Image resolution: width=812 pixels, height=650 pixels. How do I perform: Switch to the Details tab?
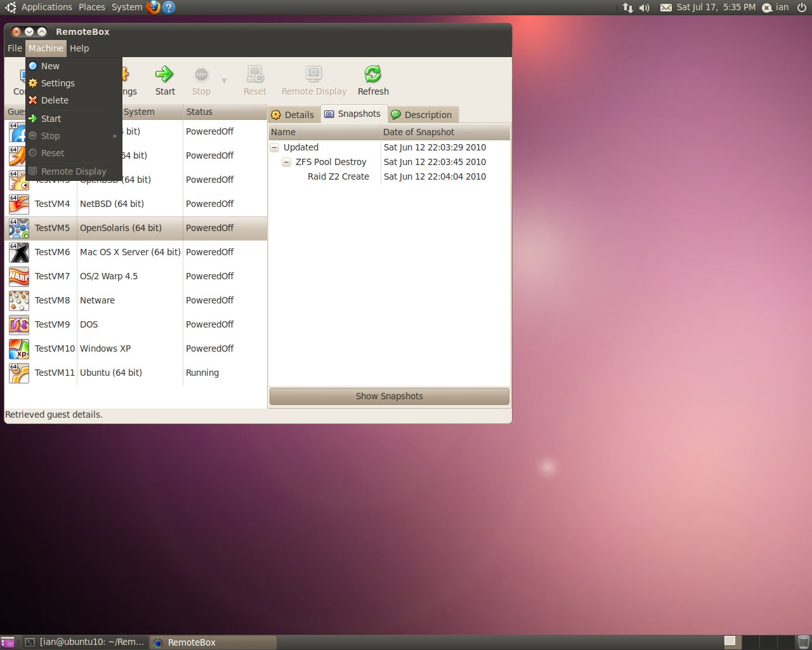click(292, 115)
